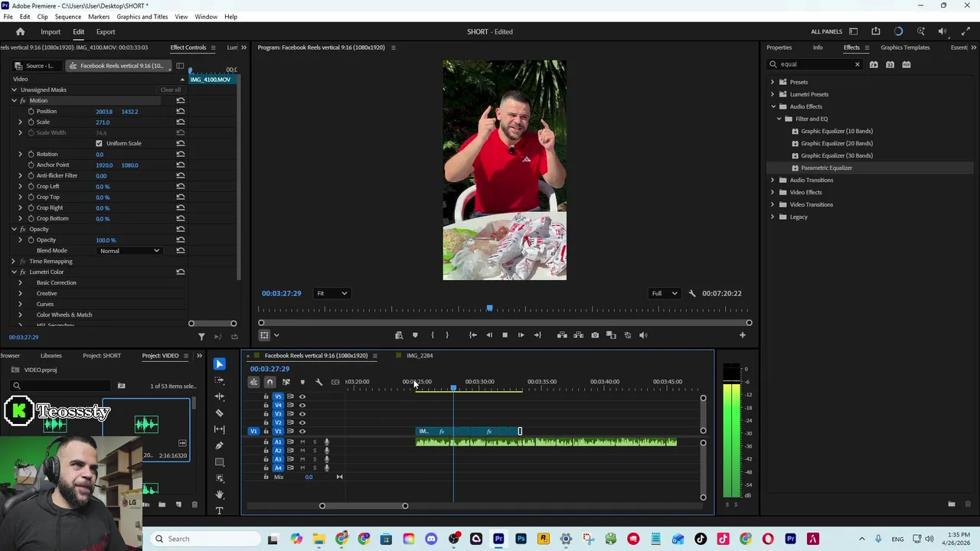Solo audio track A2

coord(314,451)
